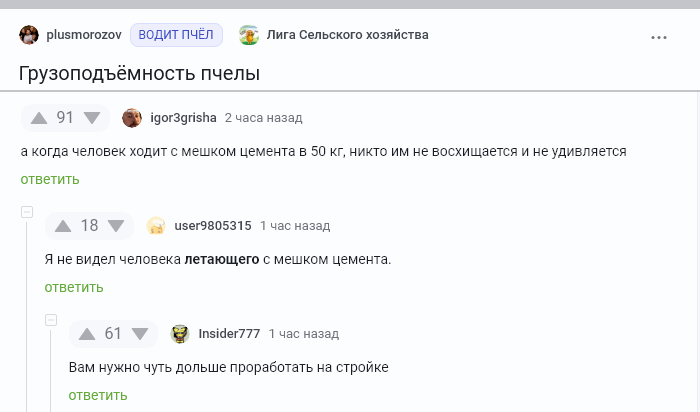700x412 pixels.
Task: Upvote user9805315's comment
Action: [63, 226]
